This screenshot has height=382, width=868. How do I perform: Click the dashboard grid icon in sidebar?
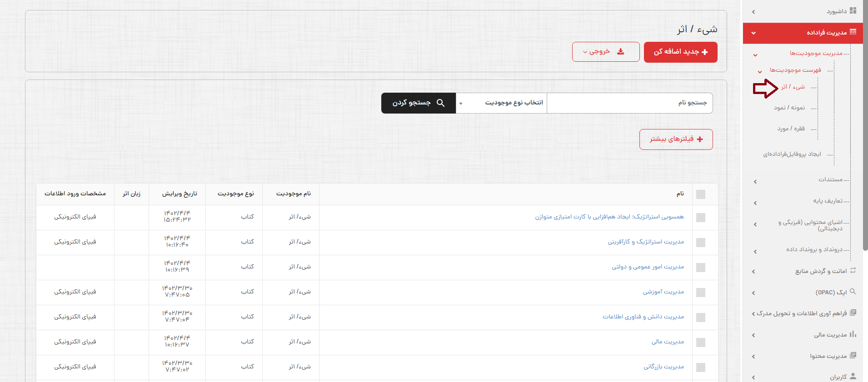pyautogui.click(x=853, y=10)
